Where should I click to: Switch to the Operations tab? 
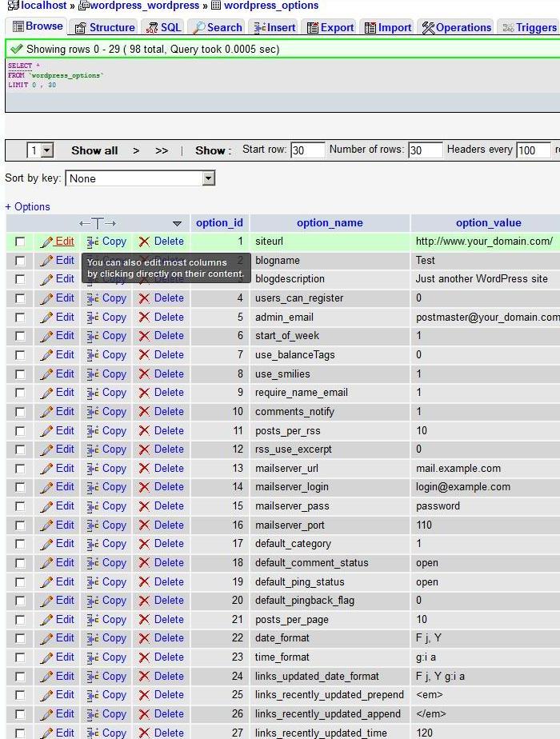click(x=456, y=27)
